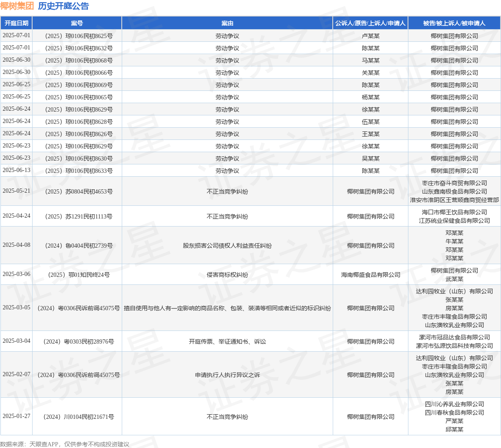Click the date 2025-06-13
The image size is (501, 448).
click(x=16, y=170)
